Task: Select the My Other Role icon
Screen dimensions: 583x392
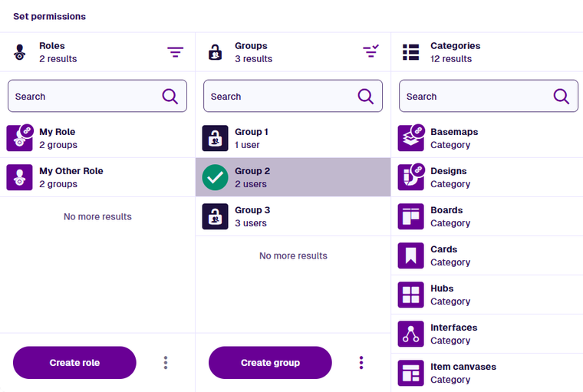Action: coord(19,177)
